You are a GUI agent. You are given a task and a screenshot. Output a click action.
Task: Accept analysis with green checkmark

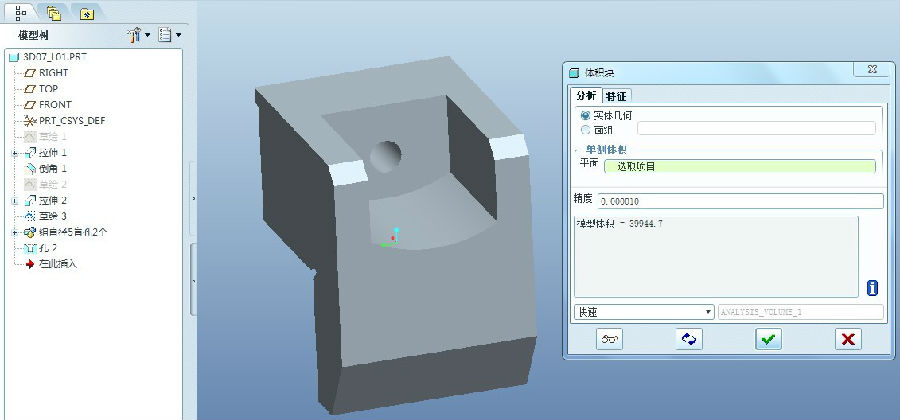tap(768, 339)
